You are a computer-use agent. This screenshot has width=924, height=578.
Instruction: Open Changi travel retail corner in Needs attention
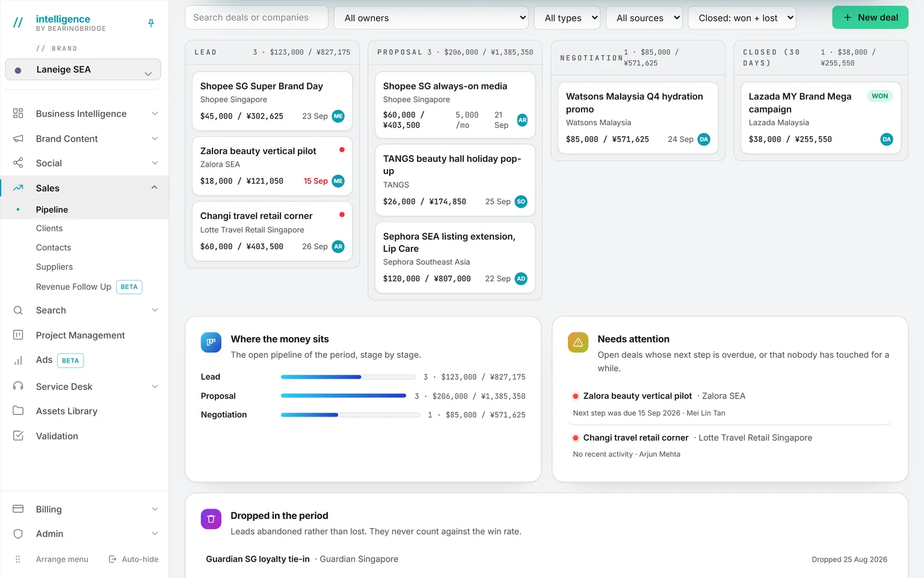[636, 438]
